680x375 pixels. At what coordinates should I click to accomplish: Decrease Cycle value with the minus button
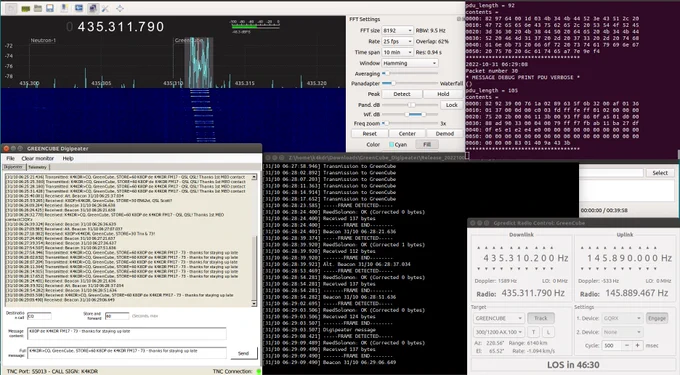(627, 346)
